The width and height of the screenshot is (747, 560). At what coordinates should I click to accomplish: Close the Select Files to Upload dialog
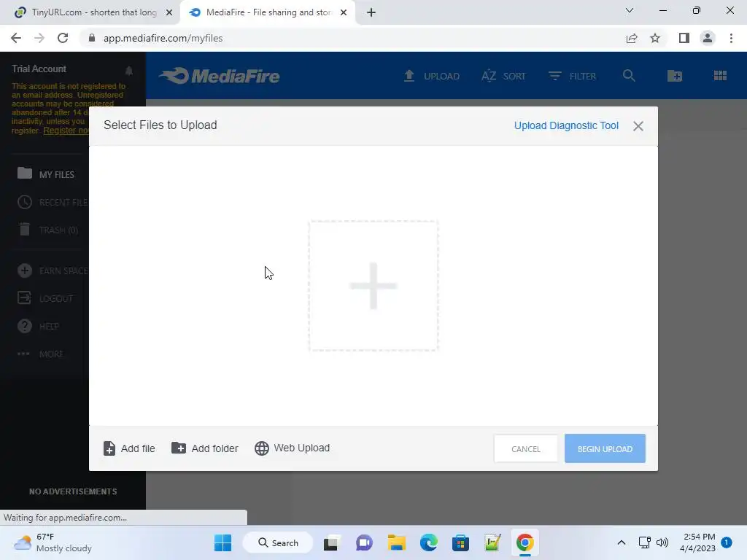coord(638,126)
